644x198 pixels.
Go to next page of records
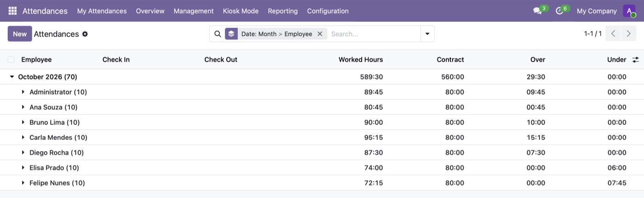pos(629,34)
